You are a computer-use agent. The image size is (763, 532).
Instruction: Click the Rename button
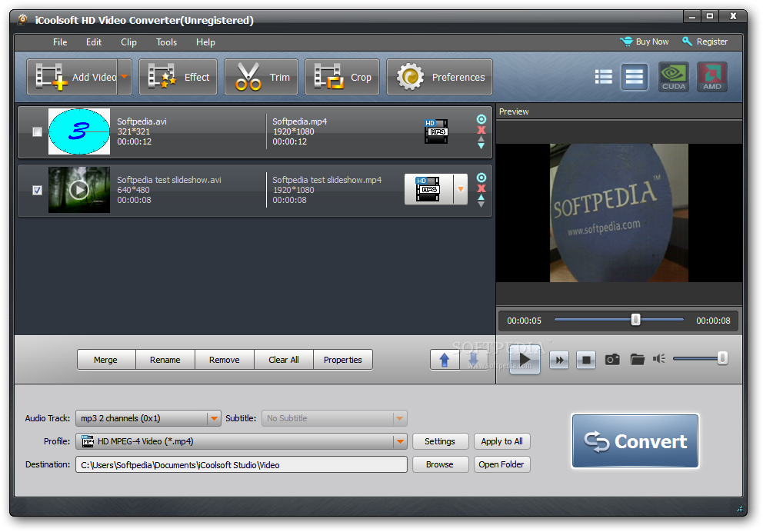click(x=165, y=360)
